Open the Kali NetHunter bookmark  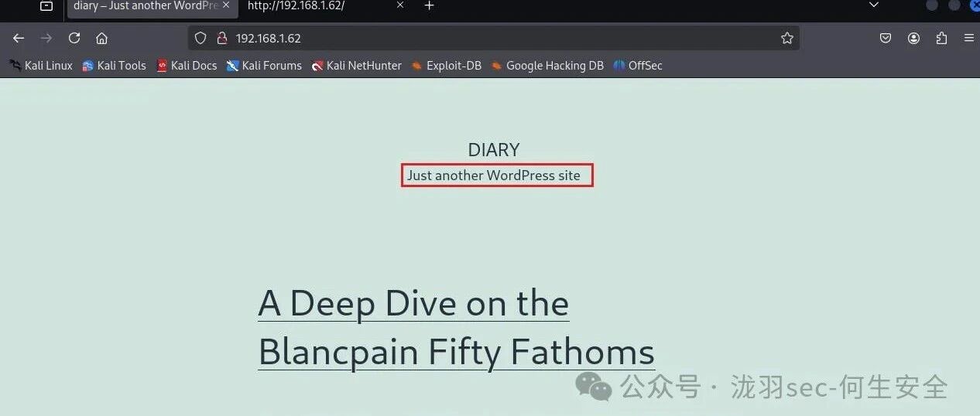click(357, 66)
